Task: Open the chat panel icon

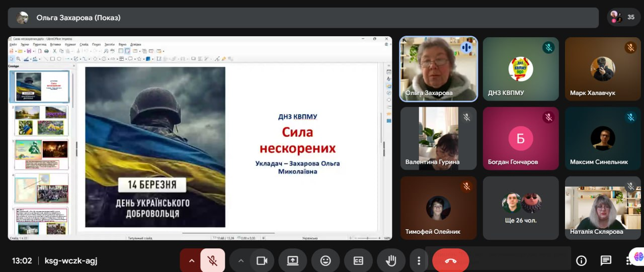Action: tap(606, 260)
